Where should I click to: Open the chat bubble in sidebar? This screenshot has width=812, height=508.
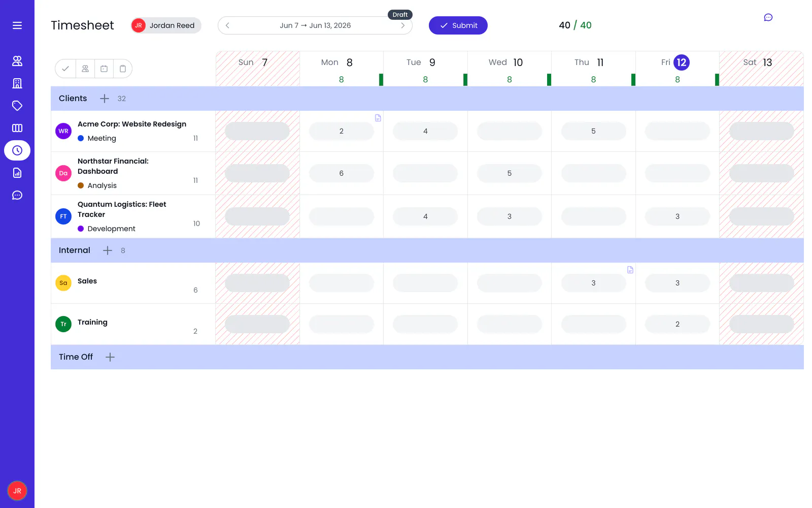pyautogui.click(x=17, y=195)
